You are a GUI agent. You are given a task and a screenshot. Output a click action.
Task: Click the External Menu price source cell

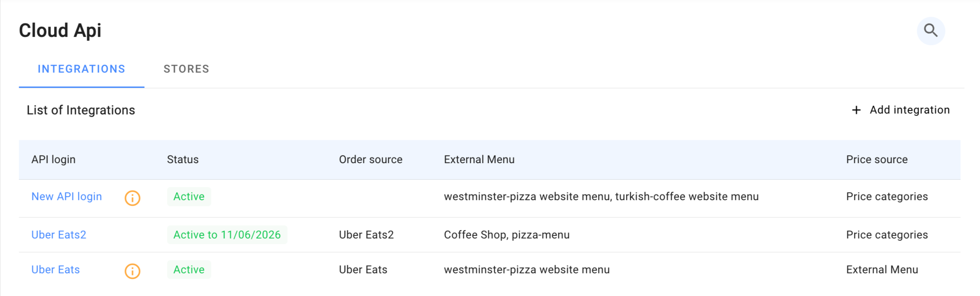[x=882, y=270]
